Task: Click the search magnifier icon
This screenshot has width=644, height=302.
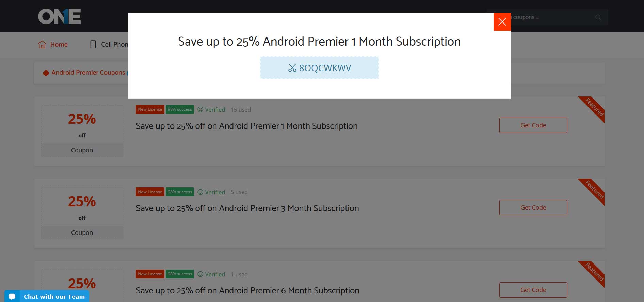Action: pyautogui.click(x=598, y=17)
